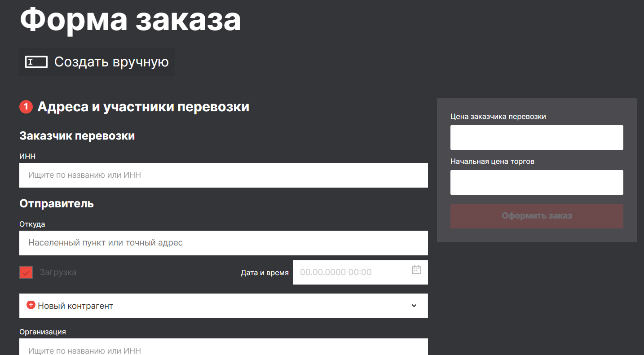The height and width of the screenshot is (355, 644).
Task: Click the red plus icon near Новый контрагент
Action: click(x=31, y=305)
